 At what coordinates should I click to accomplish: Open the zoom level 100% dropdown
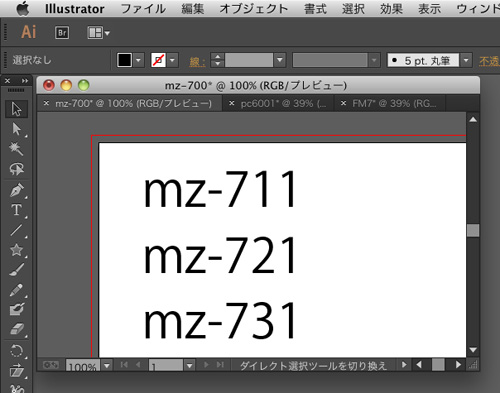click(107, 366)
